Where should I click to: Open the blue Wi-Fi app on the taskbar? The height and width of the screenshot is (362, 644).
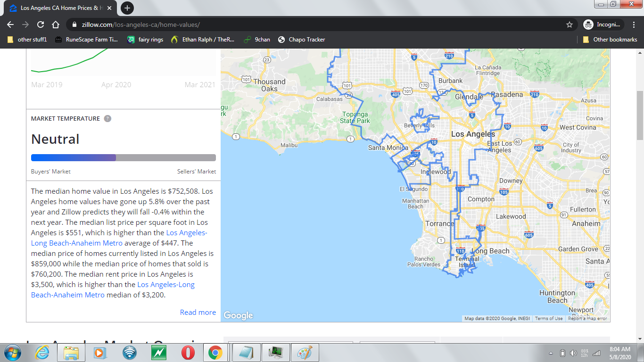pyautogui.click(x=129, y=353)
